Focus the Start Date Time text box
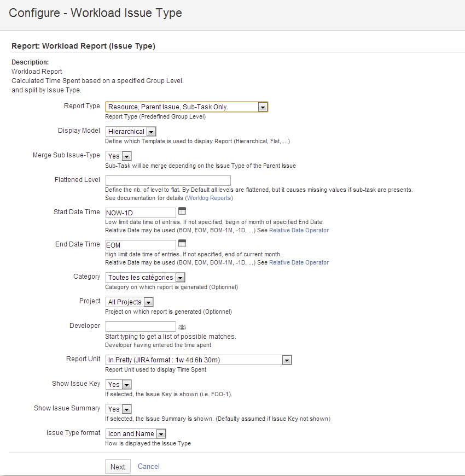Screen dimensions: 465x476 pyautogui.click(x=141, y=213)
